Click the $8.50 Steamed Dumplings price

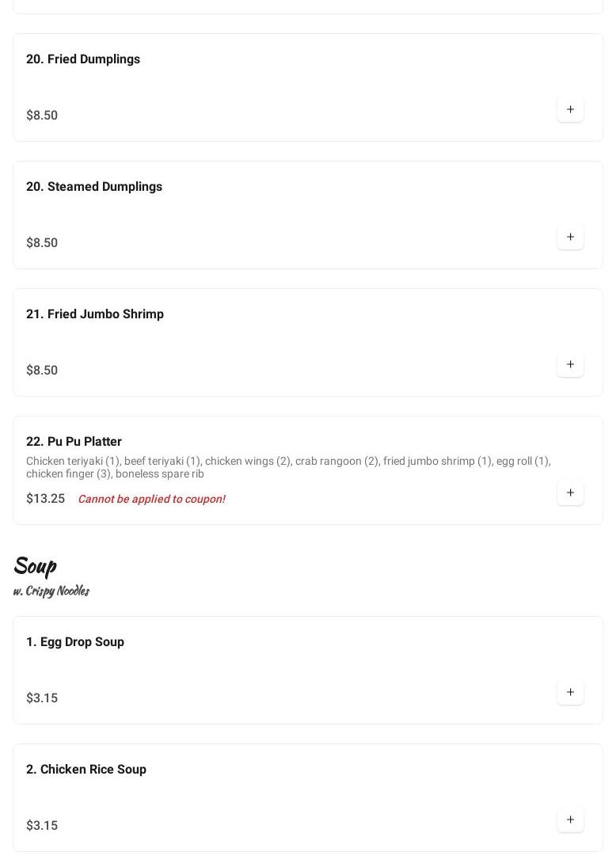[42, 243]
